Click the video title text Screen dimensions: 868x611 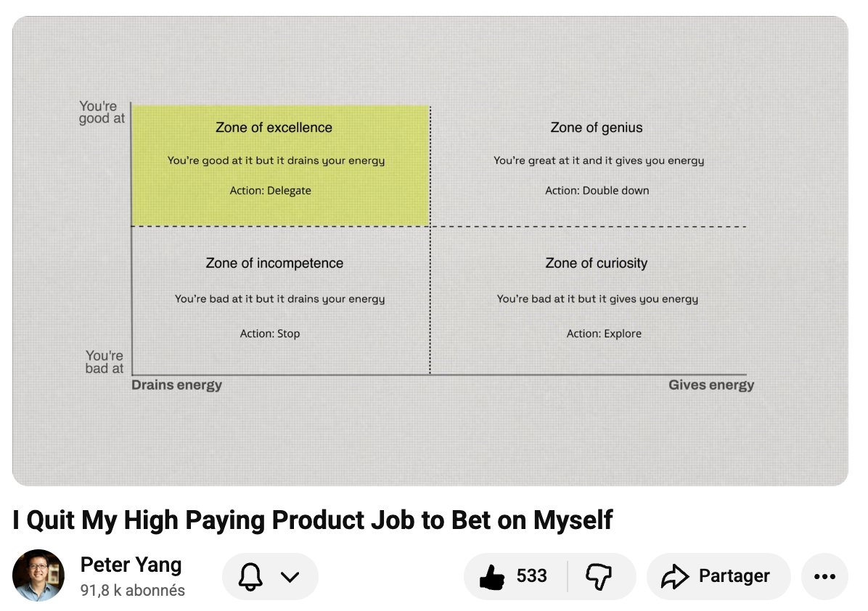tap(313, 520)
